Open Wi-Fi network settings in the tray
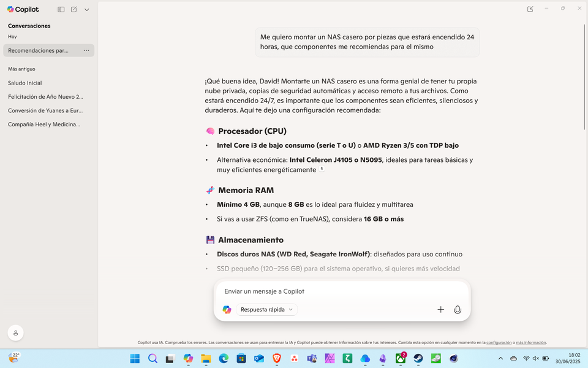 [526, 359]
